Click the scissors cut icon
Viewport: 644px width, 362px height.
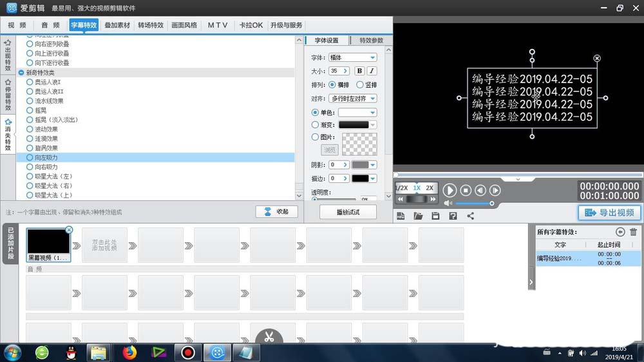click(269, 336)
